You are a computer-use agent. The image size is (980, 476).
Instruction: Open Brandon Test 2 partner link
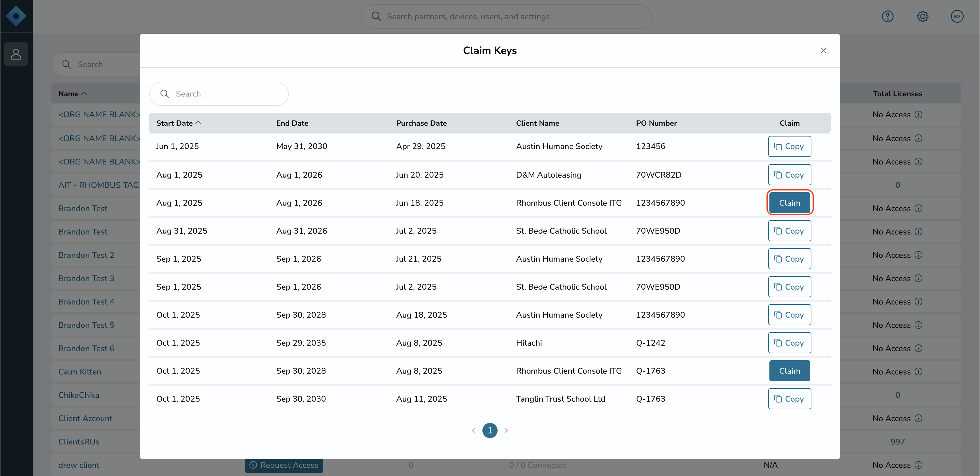(x=86, y=255)
